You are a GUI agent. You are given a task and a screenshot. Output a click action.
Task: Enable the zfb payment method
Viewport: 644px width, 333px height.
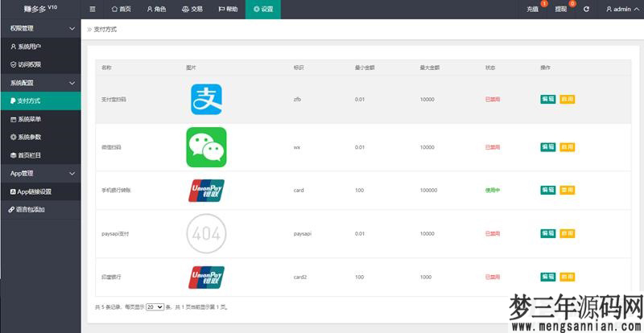(x=568, y=100)
